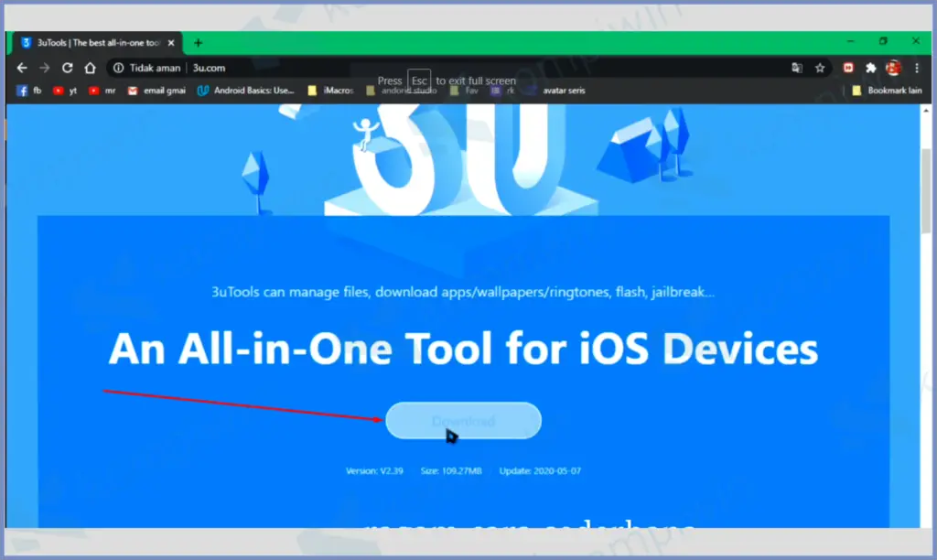This screenshot has height=560, width=937.
Task: Select the 3uTools tab
Action: click(x=95, y=43)
